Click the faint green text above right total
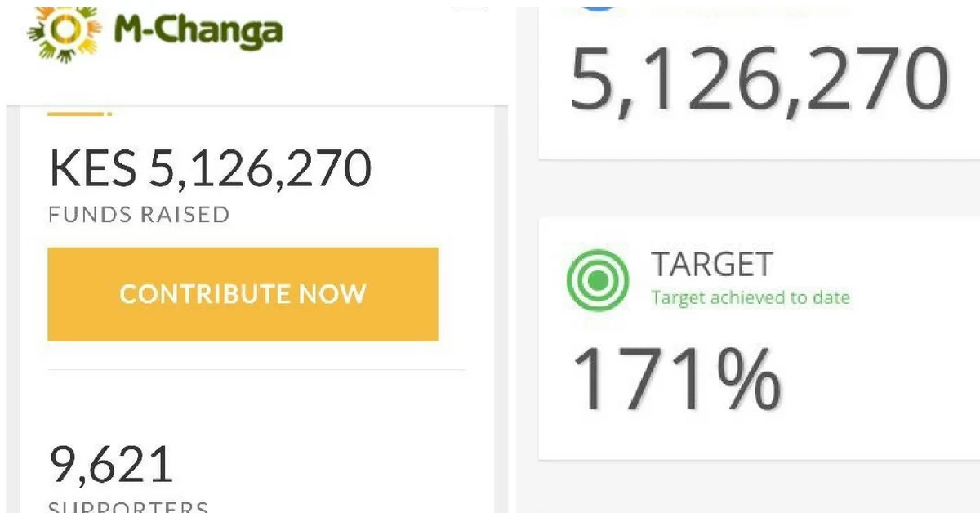The width and height of the screenshot is (980, 513). [747, 11]
